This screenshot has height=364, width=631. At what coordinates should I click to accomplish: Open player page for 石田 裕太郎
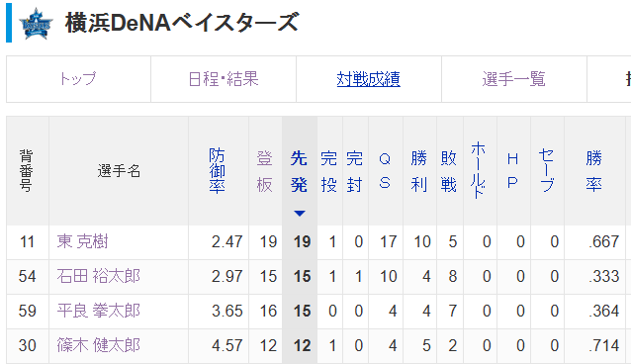click(99, 276)
